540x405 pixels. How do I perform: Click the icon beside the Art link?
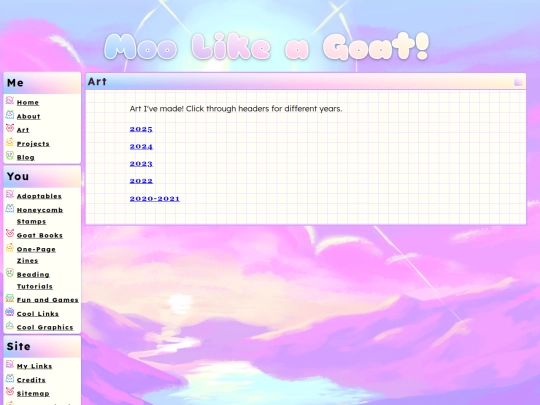point(10,128)
